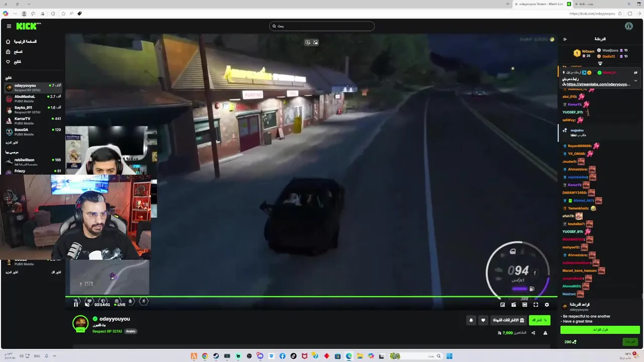Open the Windows Start button
This screenshot has height=362, width=644.
[449, 356]
